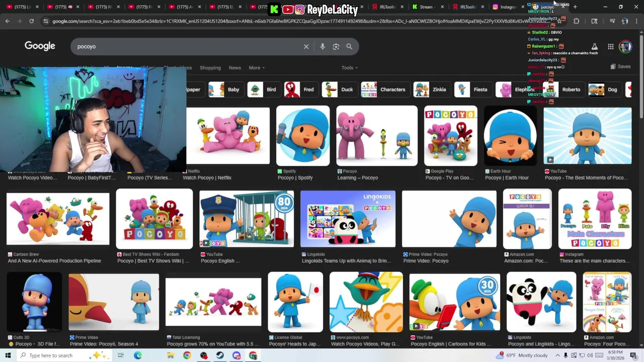The image size is (644, 362).
Task: Switch to the Kick Stream browser tab
Action: pos(427,7)
